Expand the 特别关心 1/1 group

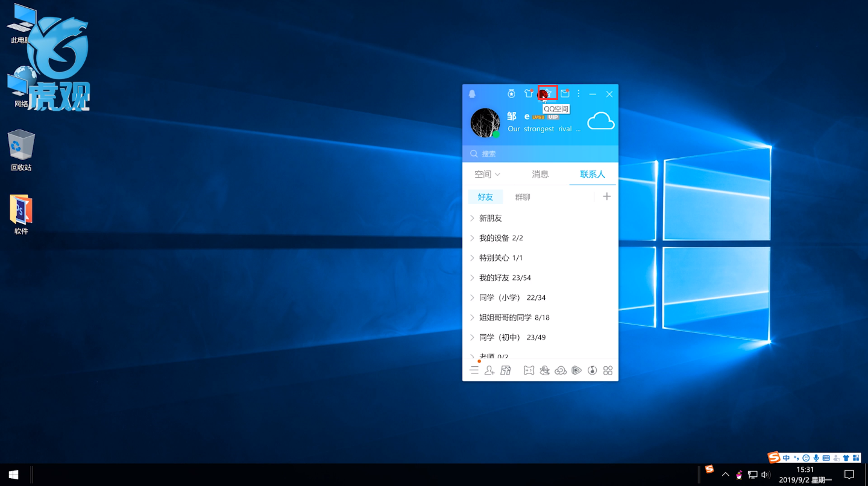pos(540,258)
